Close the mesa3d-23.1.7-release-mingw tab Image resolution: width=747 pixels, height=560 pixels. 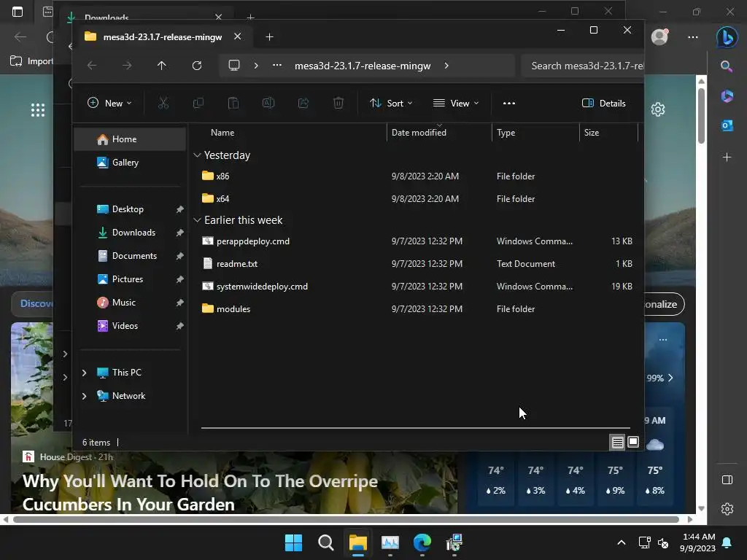(x=237, y=36)
